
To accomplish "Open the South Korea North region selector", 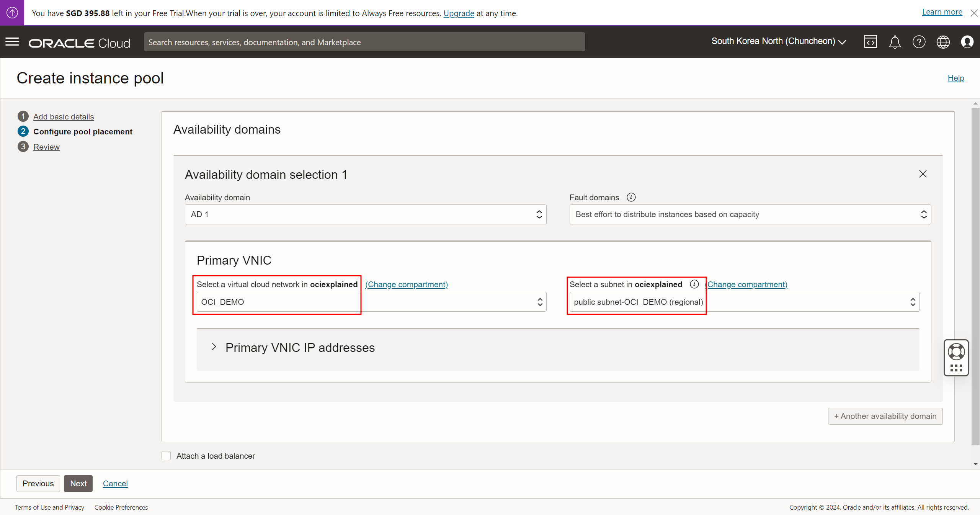I will click(x=778, y=41).
